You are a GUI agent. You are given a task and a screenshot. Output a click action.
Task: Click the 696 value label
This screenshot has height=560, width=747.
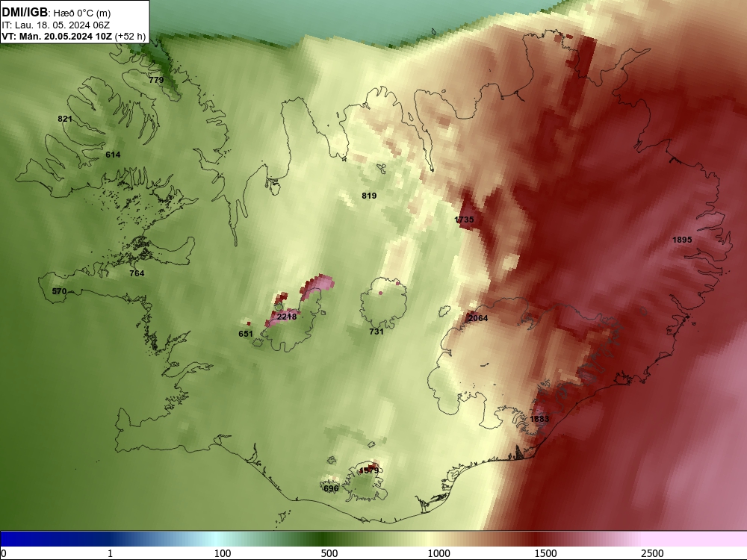pyautogui.click(x=331, y=488)
